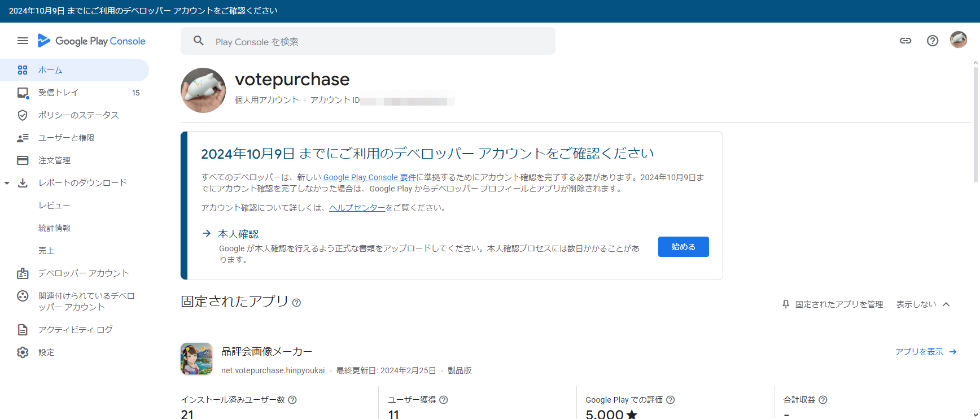Image resolution: width=980 pixels, height=419 pixels.
Task: Click the ホーム dashboard icon
Action: pos(23,70)
